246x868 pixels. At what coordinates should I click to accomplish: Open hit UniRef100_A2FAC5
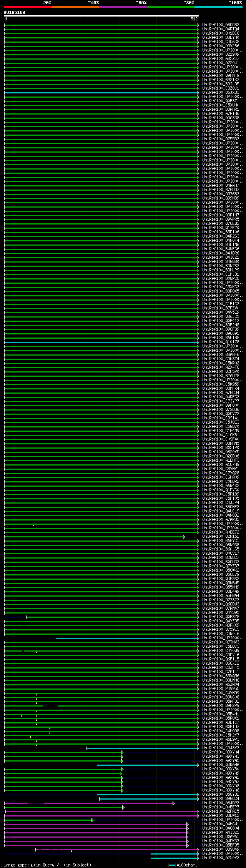(221, 811)
